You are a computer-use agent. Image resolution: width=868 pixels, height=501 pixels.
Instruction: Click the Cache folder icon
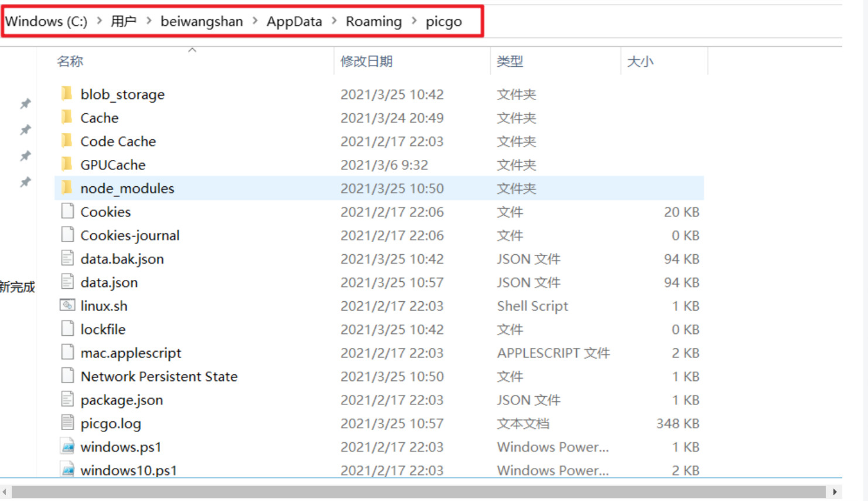click(x=67, y=117)
